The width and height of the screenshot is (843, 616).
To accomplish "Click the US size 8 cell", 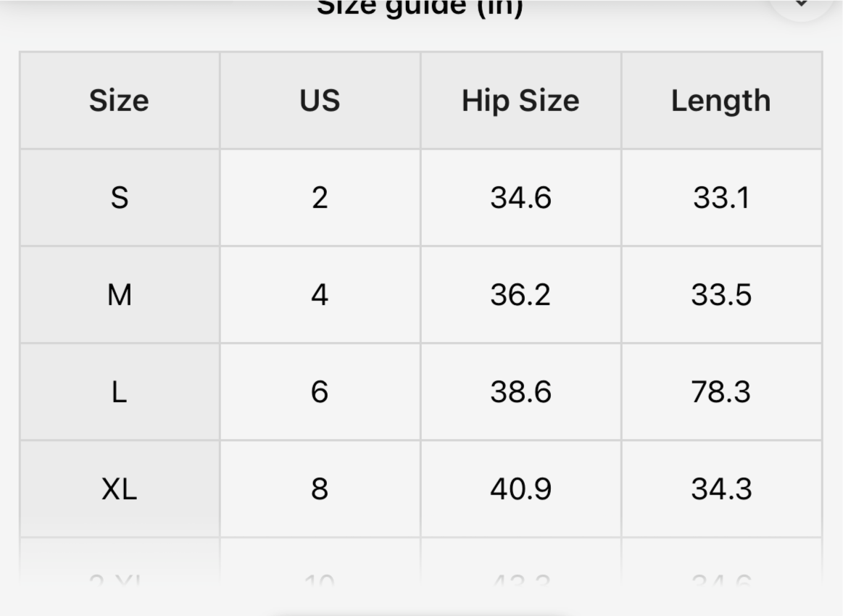I will click(320, 489).
